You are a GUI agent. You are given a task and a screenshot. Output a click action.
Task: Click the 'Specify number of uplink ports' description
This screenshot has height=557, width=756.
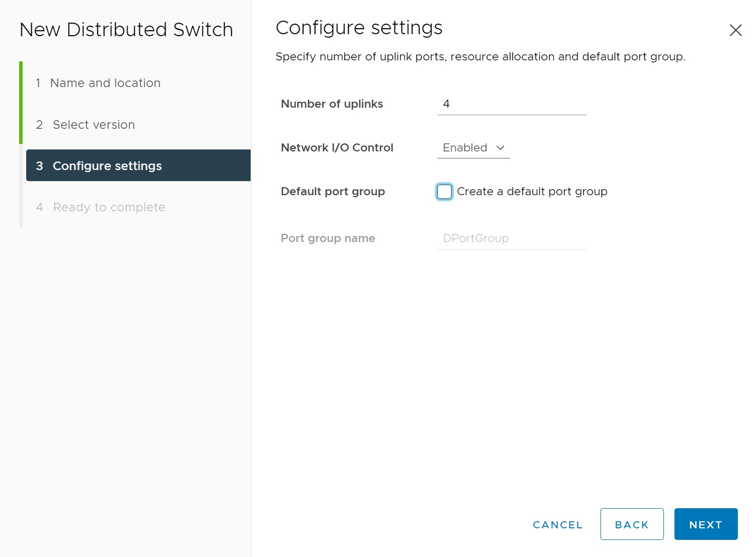click(x=480, y=57)
